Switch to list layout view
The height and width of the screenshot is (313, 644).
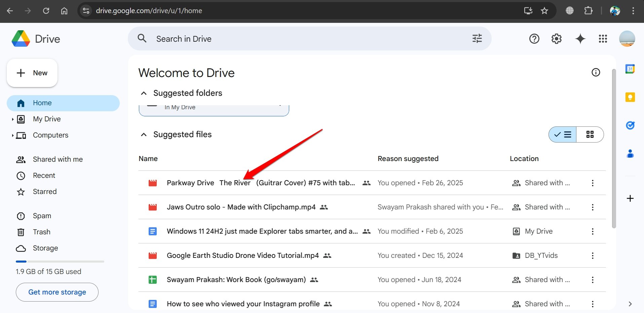coord(563,134)
